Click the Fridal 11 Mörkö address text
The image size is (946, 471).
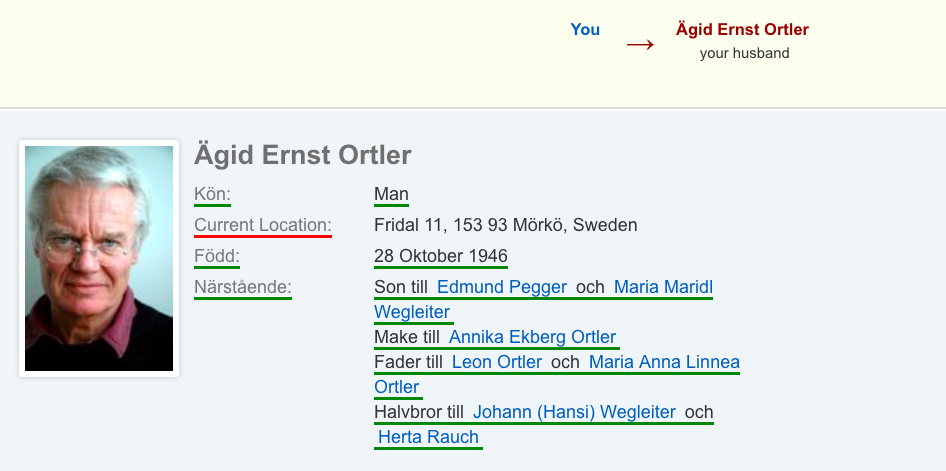coord(506,225)
